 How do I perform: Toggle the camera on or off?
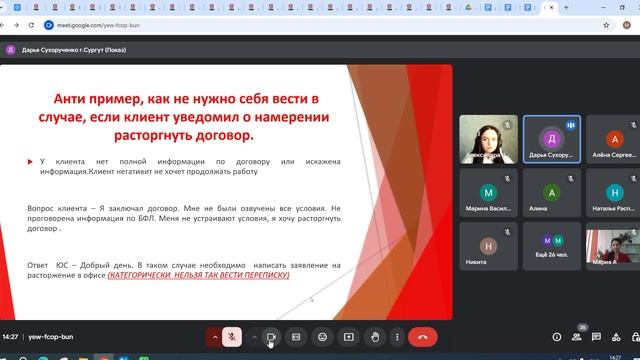(271, 337)
